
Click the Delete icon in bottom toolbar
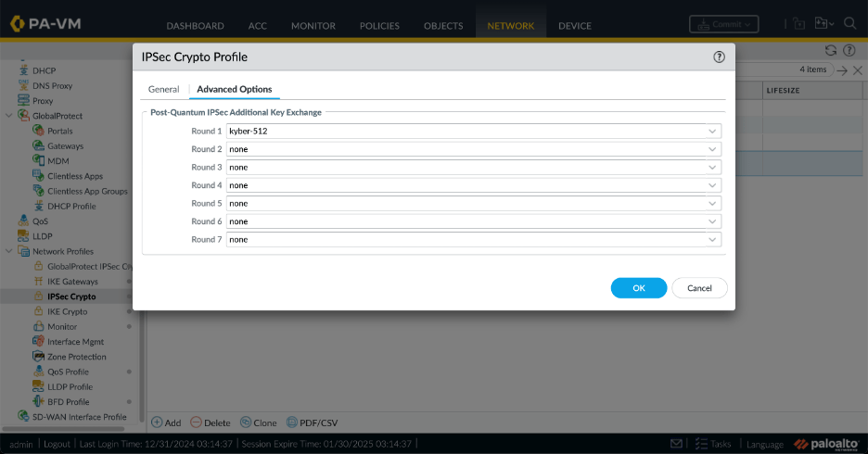[196, 422]
